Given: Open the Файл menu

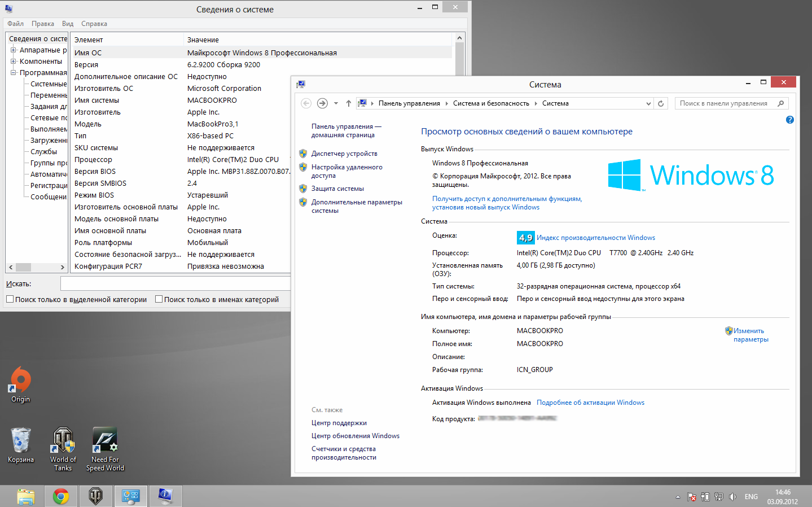Looking at the screenshot, I should point(15,24).
